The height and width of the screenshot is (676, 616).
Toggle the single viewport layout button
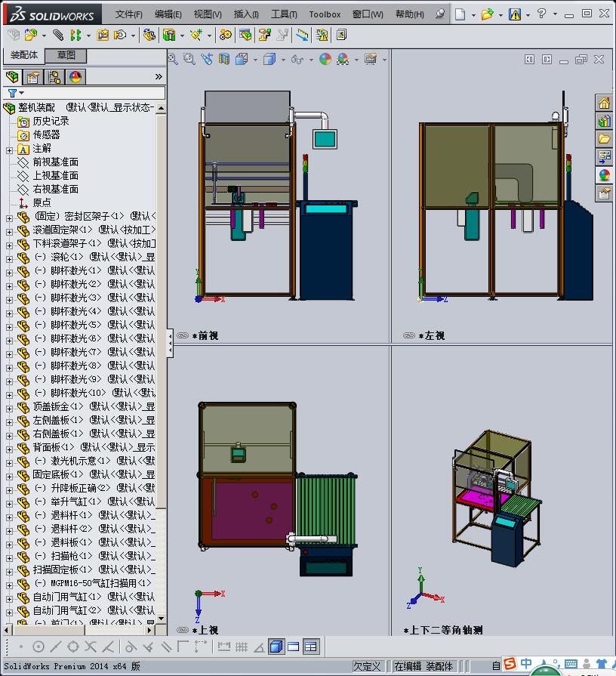[294, 647]
